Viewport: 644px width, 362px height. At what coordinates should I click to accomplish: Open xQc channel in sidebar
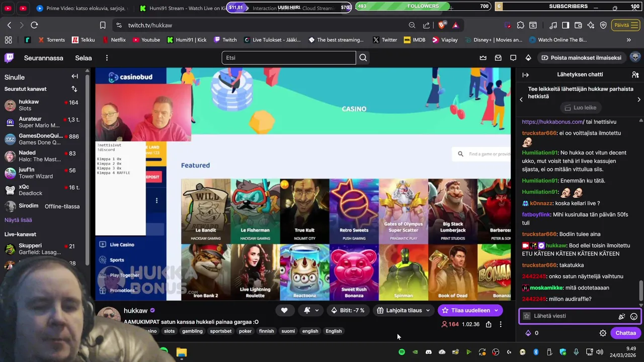click(x=42, y=190)
